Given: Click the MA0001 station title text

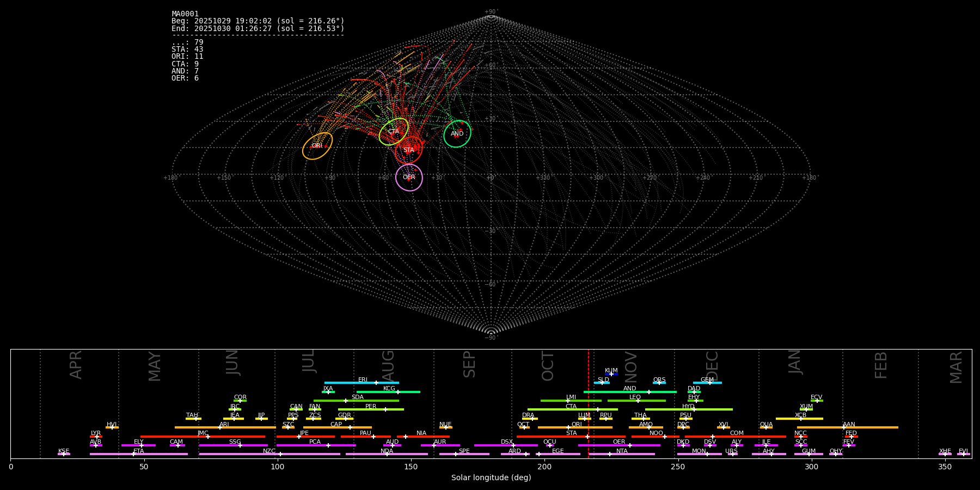Looking at the screenshot, I should (185, 14).
